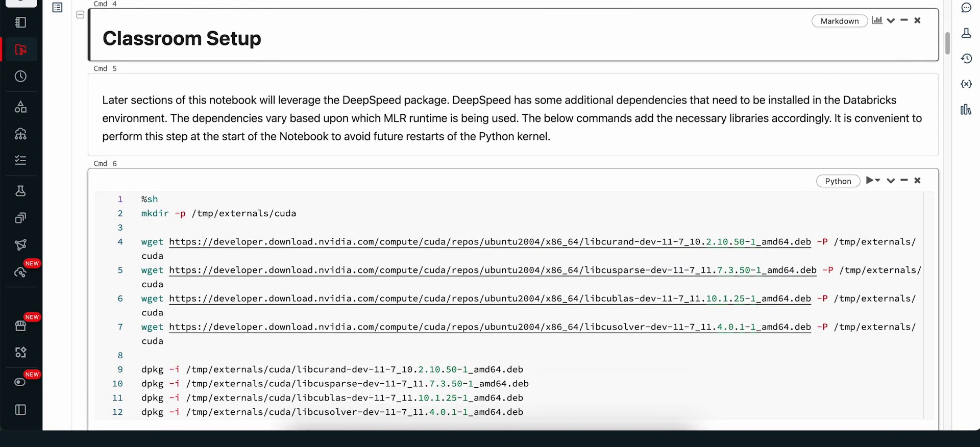980x447 pixels.
Task: Expand the Cmd 6 cell actions chevron
Action: (x=891, y=181)
